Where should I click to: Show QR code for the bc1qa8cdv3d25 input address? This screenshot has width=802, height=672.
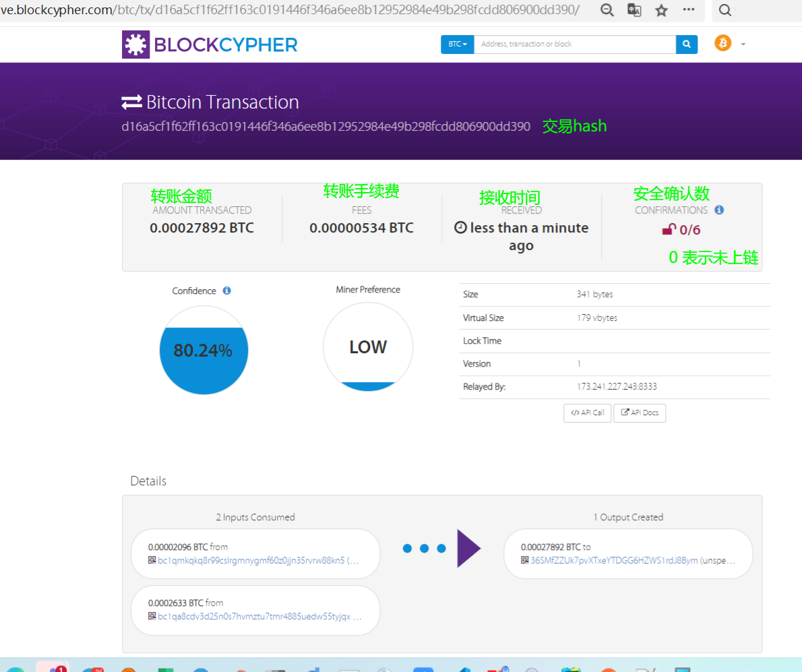click(x=152, y=616)
